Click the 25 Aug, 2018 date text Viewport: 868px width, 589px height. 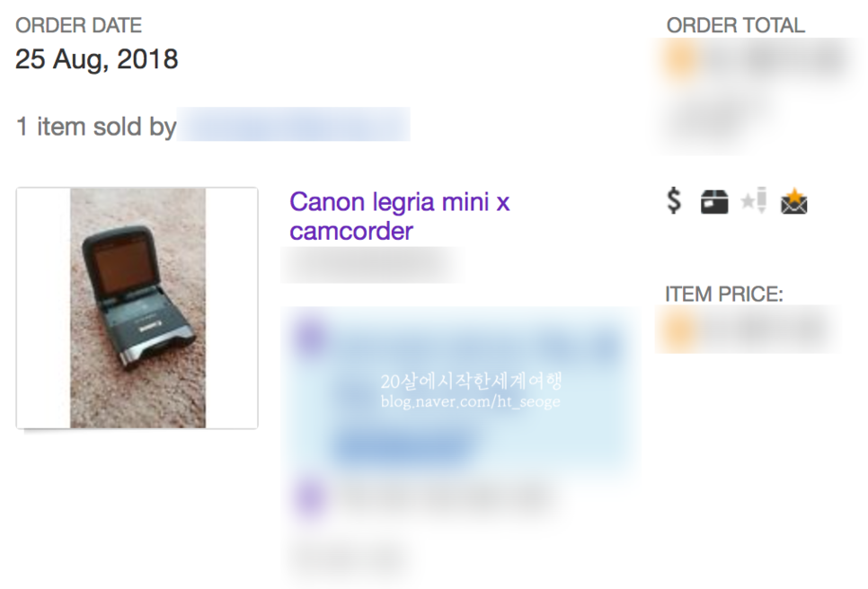[x=97, y=59]
